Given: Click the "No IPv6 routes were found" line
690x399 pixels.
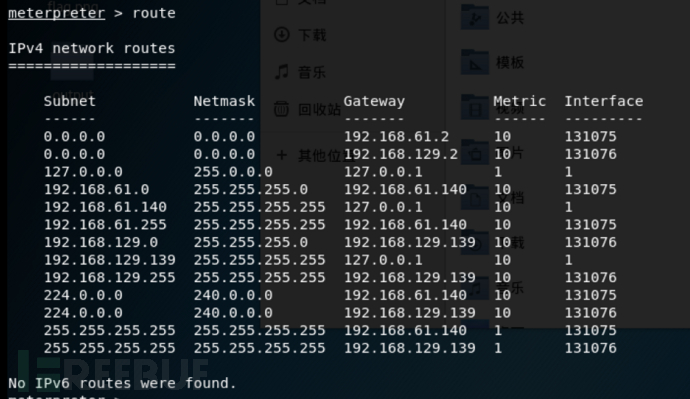Looking at the screenshot, I should (x=122, y=383).
